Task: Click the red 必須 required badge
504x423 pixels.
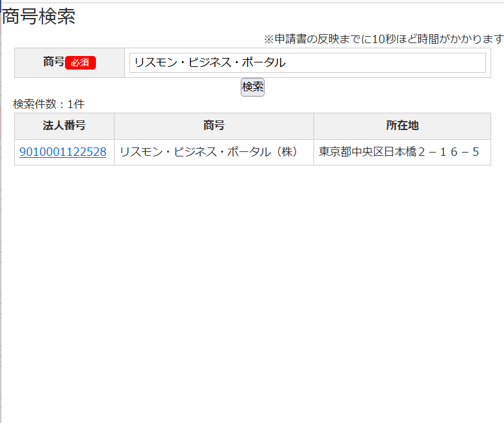Action: pos(80,62)
